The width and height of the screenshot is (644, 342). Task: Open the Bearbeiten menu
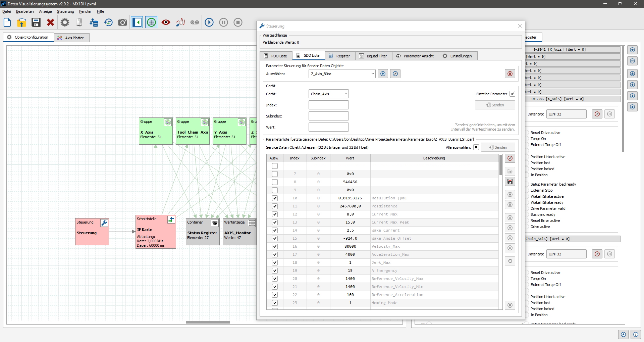[25, 11]
